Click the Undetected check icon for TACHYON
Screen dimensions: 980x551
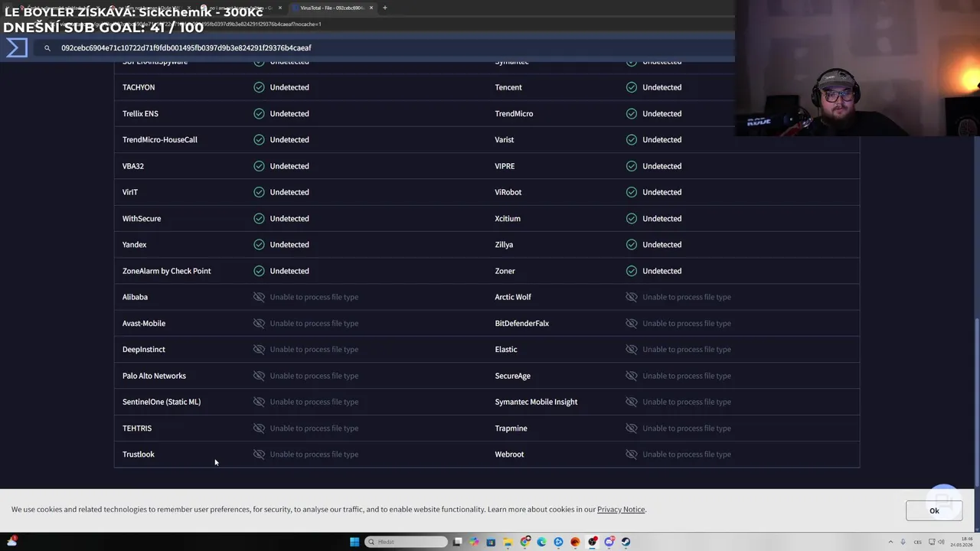tap(259, 87)
